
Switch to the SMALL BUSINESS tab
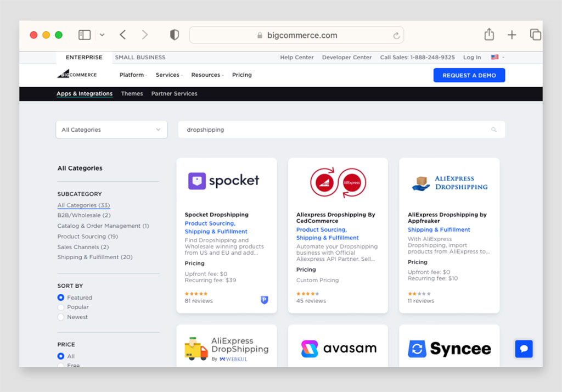140,58
